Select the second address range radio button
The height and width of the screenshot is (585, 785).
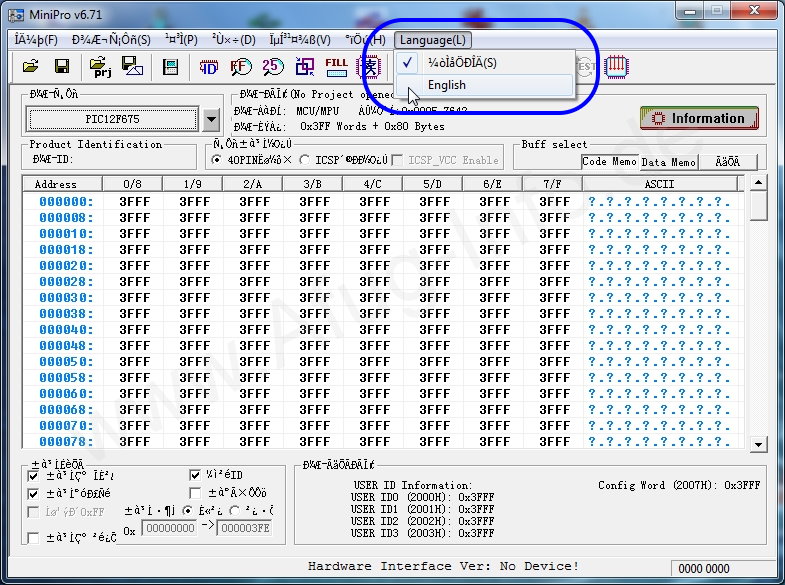pos(234,511)
